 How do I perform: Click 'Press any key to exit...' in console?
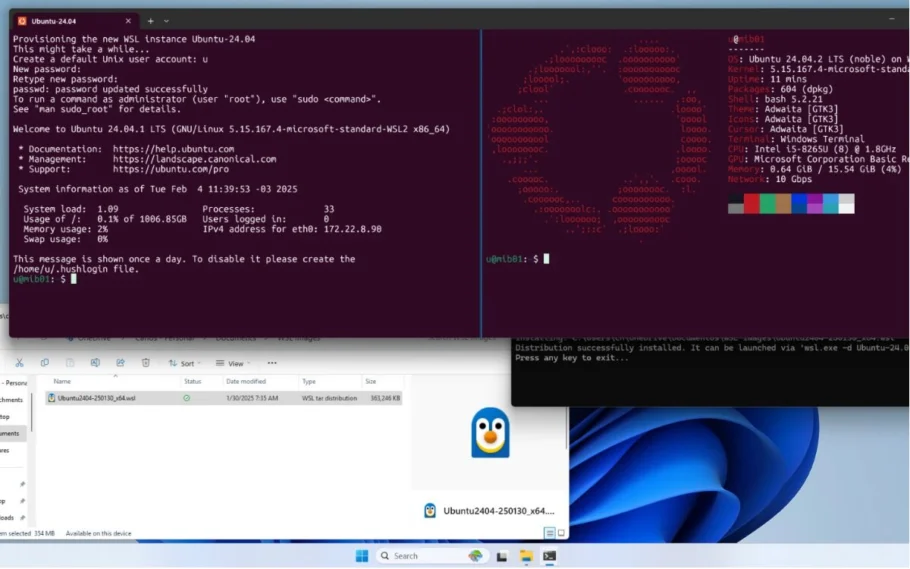pyautogui.click(x=572, y=358)
